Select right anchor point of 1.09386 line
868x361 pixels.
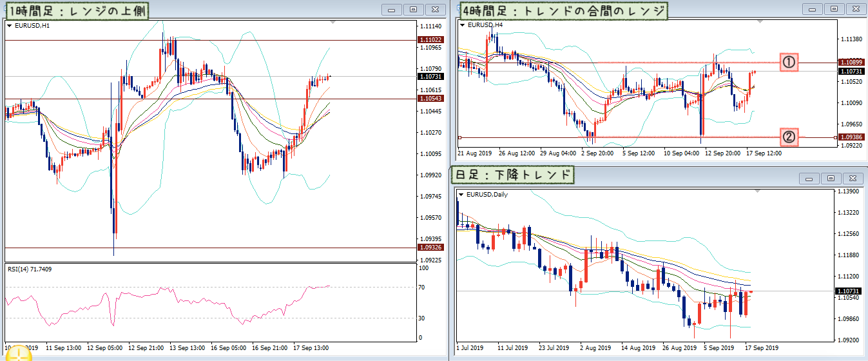pyautogui.click(x=835, y=137)
